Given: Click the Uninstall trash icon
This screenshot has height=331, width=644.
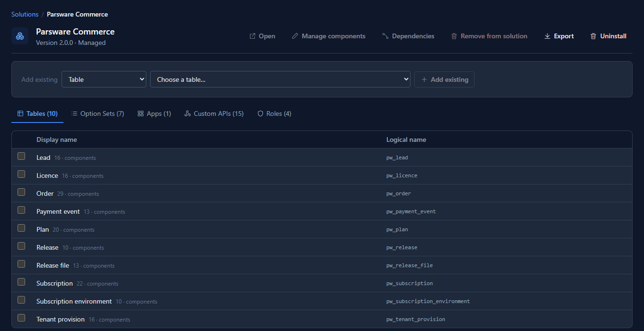Looking at the screenshot, I should 593,36.
